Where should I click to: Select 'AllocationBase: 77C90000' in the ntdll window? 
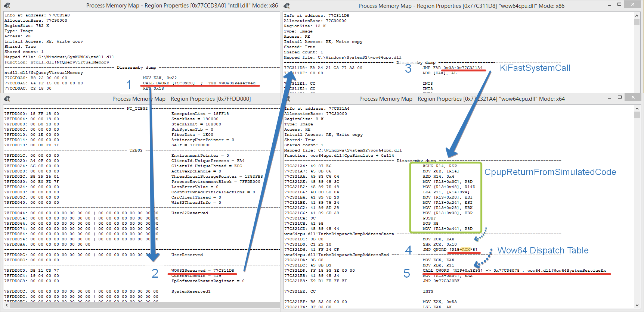point(36,21)
